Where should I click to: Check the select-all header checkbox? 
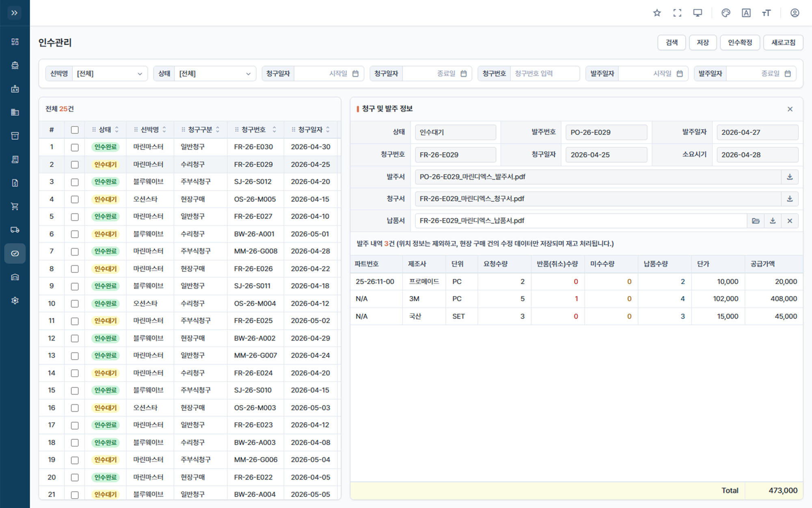point(75,130)
